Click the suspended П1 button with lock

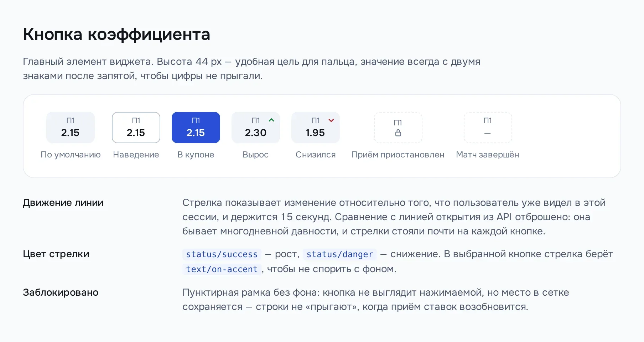[398, 128]
